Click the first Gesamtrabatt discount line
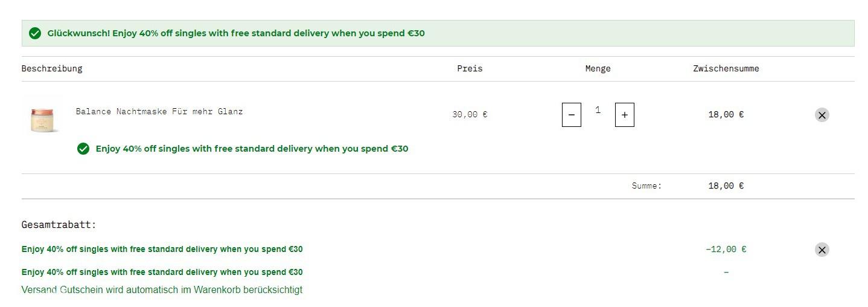This screenshot has height=307, width=868. pos(162,249)
